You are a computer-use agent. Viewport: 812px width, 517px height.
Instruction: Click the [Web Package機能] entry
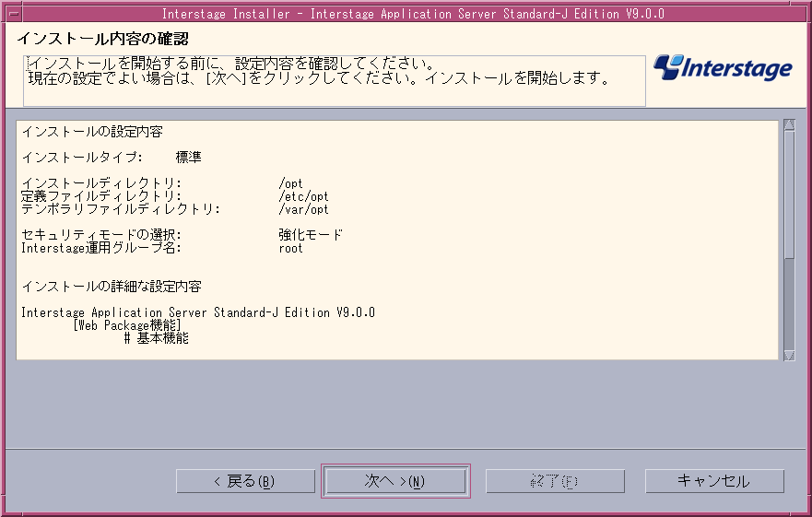127,325
